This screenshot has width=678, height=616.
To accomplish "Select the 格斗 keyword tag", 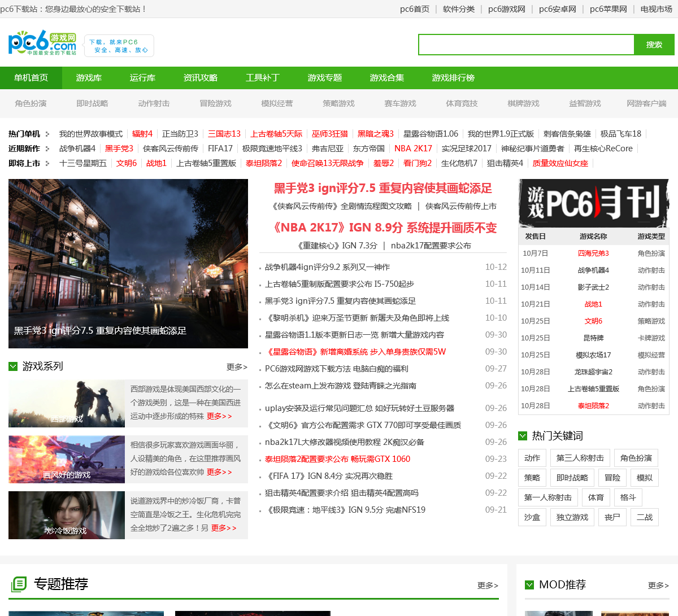I will 628,497.
